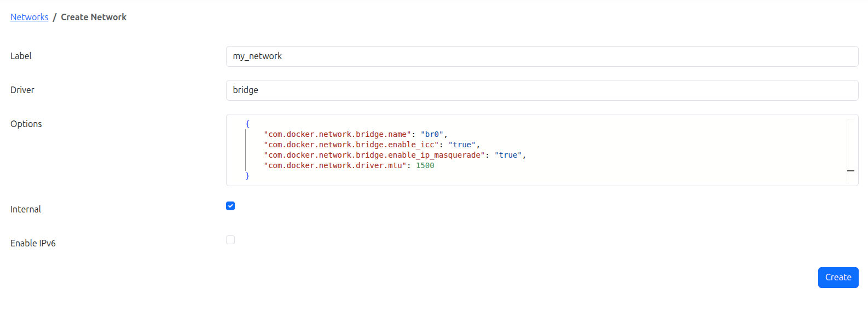Viewport: 868px width, 311px height.
Task: Place cursor on bridge.enable_icc key
Action: [351, 145]
